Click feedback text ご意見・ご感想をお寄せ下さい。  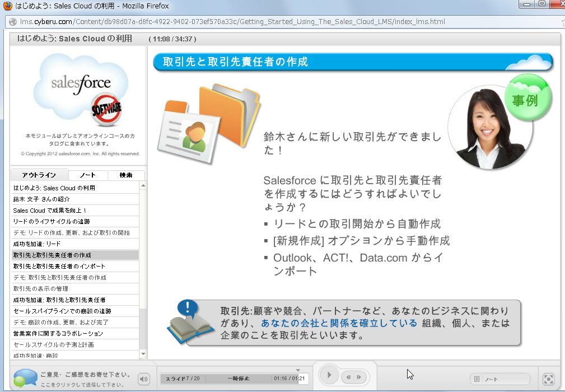click(86, 375)
